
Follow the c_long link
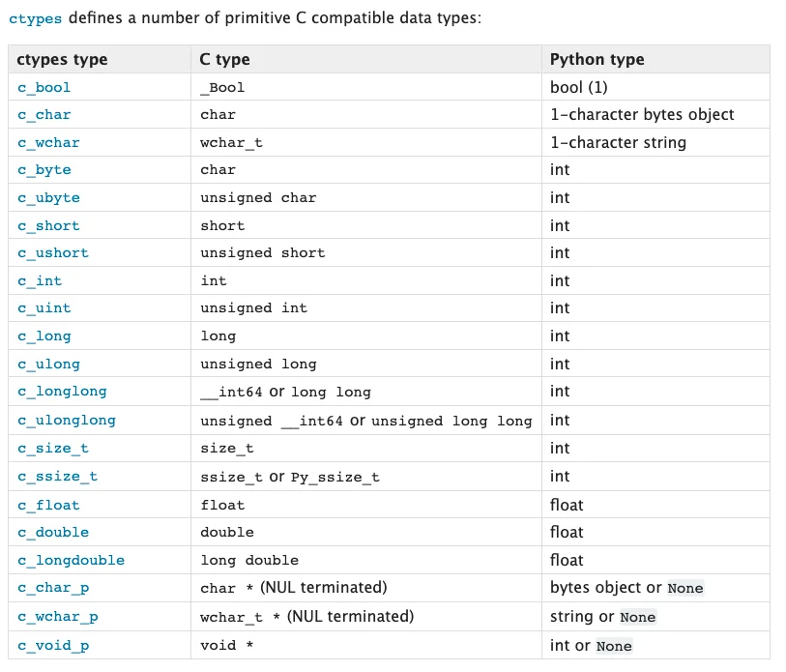click(x=44, y=336)
